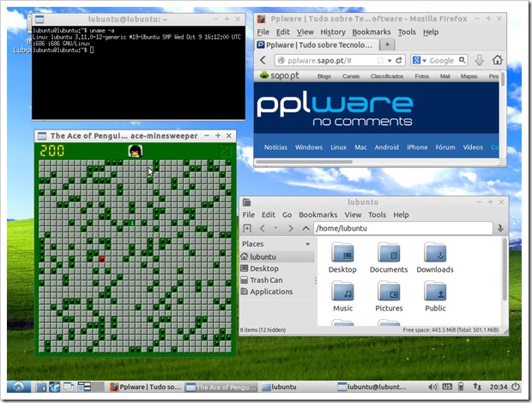Open the URL bar history dropdown
The width and height of the screenshot is (532, 403).
coord(390,61)
